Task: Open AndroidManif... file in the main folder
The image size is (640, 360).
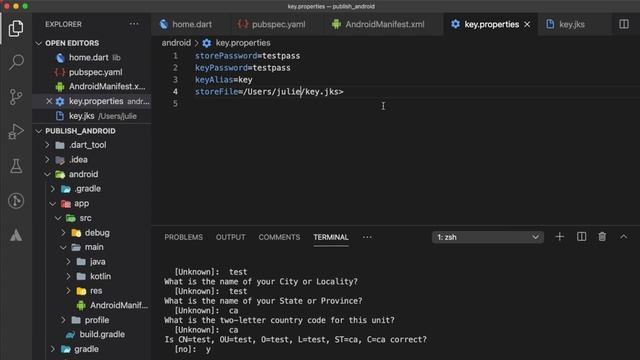Action: coord(119,305)
